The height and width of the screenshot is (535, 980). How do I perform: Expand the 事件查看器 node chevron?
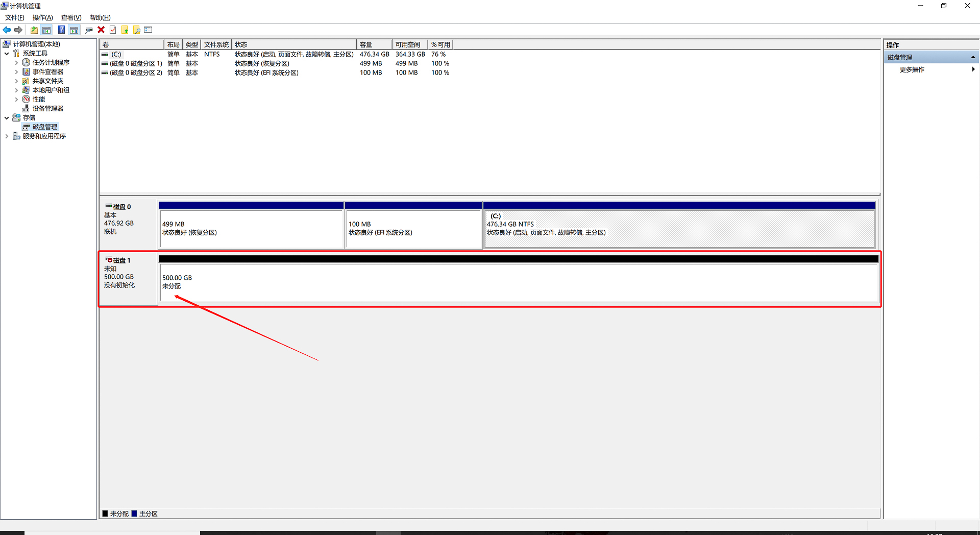point(16,72)
